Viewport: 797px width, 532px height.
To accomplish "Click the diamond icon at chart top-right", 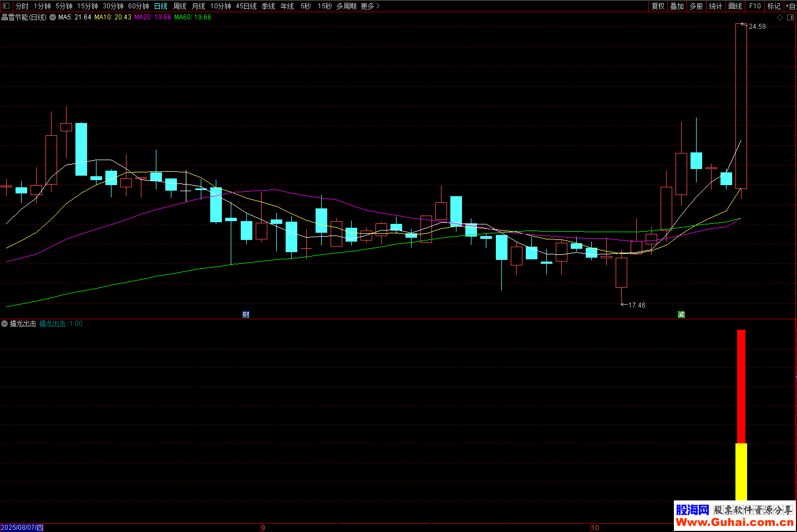I will (x=780, y=18).
